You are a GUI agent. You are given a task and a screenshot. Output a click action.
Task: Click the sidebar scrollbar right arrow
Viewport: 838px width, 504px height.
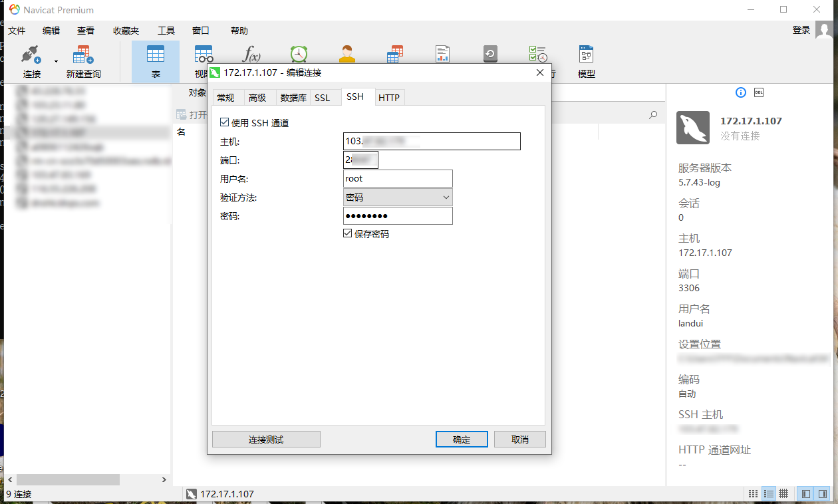(x=164, y=479)
